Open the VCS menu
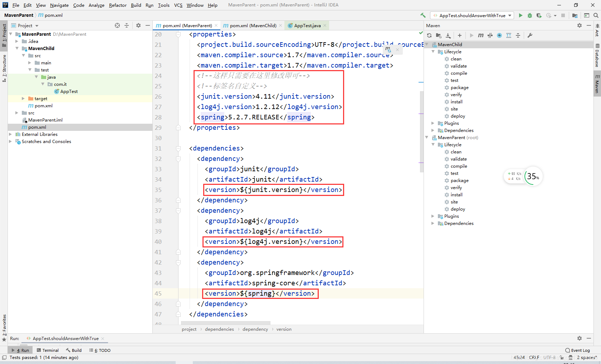 pos(178,5)
